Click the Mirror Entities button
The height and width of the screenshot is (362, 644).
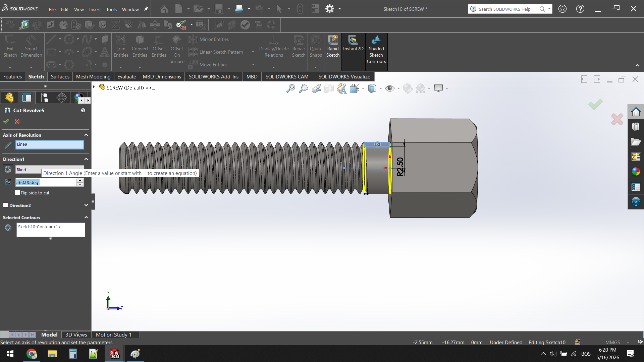pos(209,40)
